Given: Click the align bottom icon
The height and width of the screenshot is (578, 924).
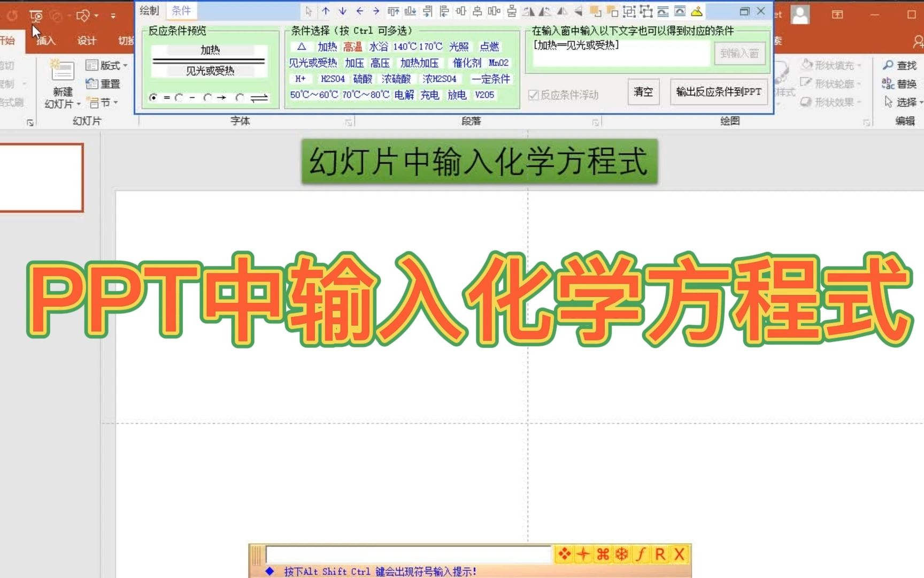Looking at the screenshot, I should click(410, 11).
